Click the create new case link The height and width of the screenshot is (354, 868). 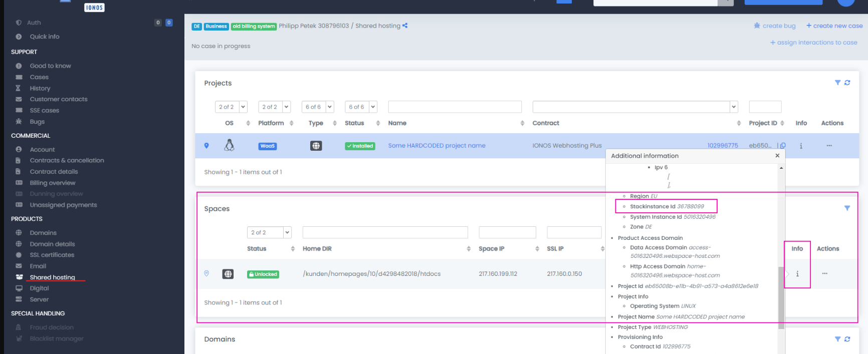[x=834, y=26]
